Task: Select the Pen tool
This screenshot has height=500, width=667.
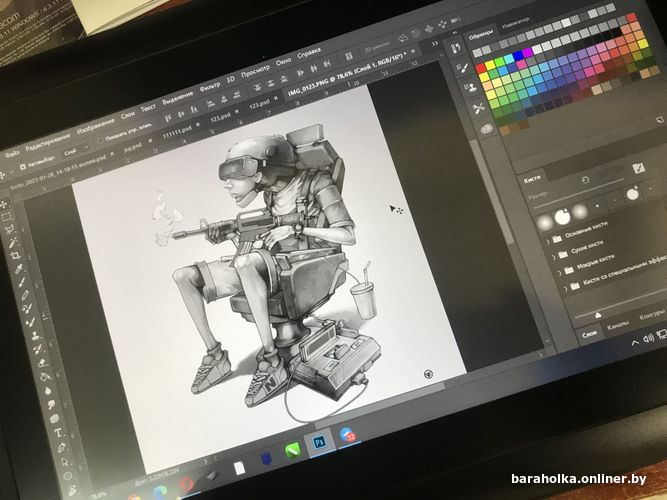Action: pos(61,447)
